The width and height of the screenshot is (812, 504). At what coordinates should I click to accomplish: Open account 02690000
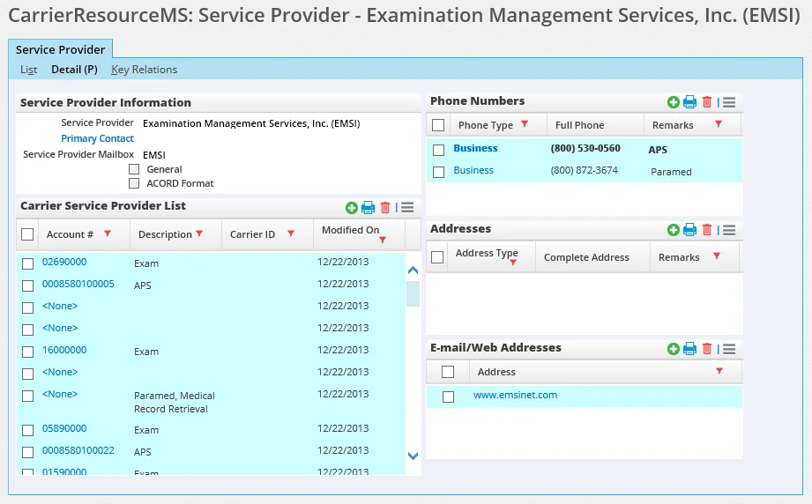tap(64, 262)
